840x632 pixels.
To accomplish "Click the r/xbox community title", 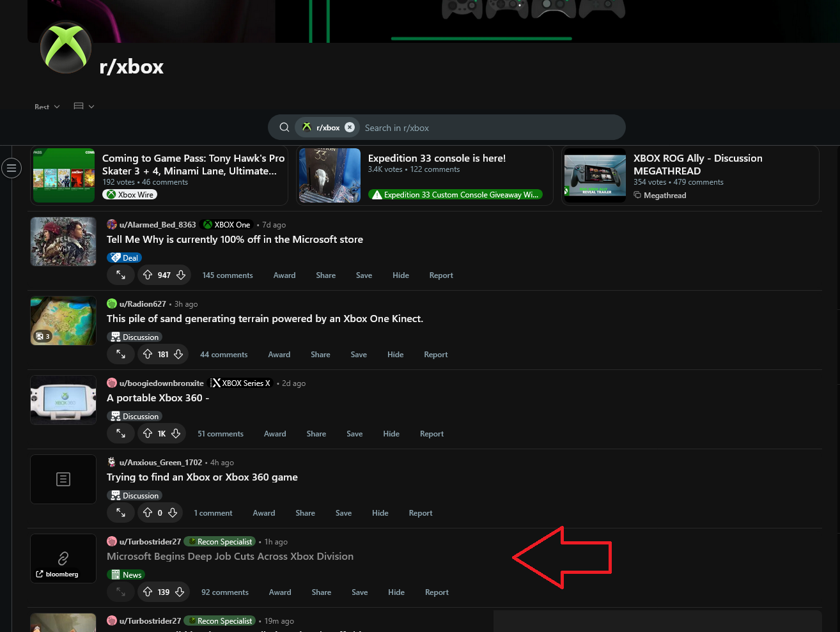I will point(132,66).
